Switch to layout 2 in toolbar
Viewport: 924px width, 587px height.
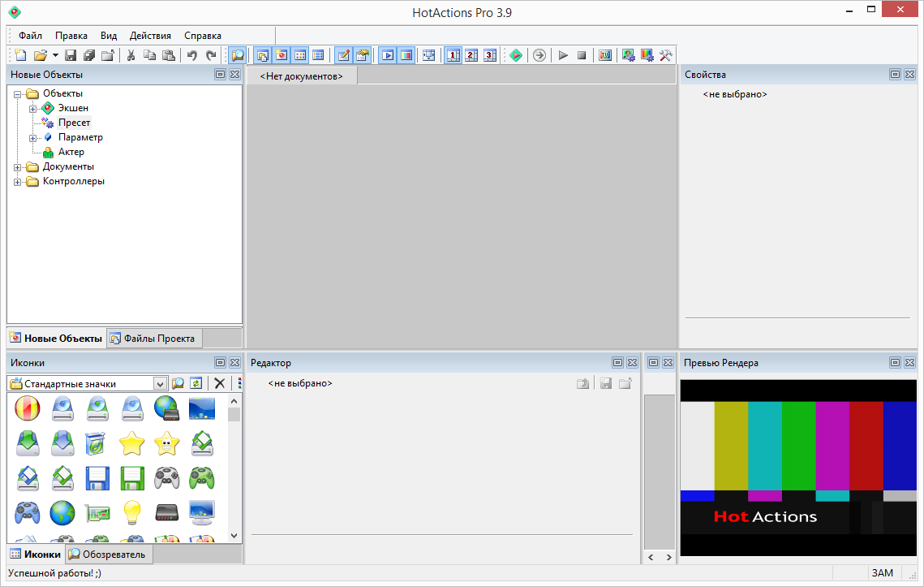pyautogui.click(x=471, y=55)
